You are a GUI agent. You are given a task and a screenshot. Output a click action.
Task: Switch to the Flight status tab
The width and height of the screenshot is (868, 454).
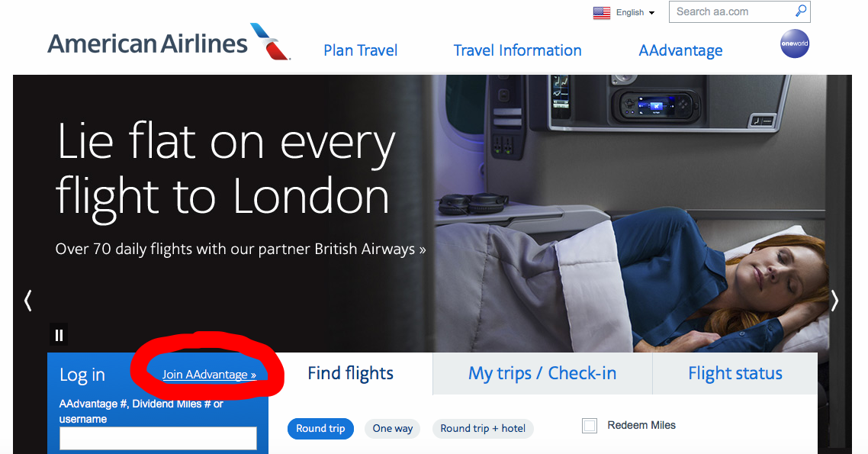click(x=735, y=374)
